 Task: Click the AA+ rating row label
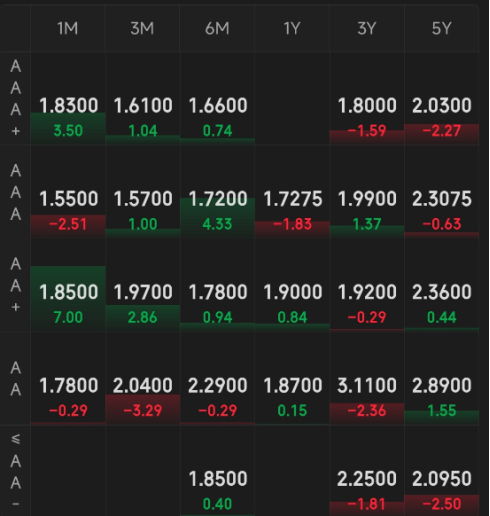coord(16,285)
